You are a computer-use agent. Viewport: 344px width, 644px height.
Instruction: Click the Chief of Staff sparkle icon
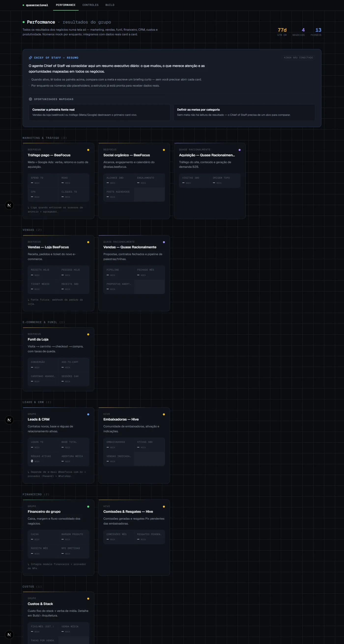pos(30,58)
